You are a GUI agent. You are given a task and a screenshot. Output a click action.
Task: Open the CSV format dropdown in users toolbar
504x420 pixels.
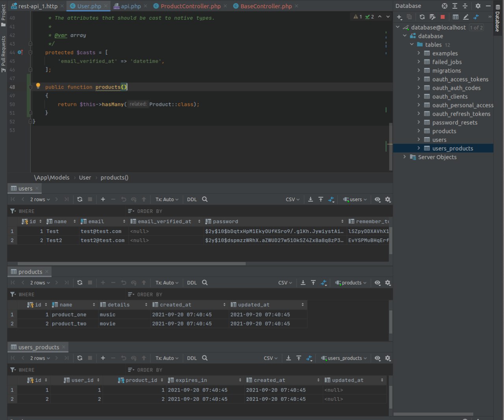coord(293,200)
